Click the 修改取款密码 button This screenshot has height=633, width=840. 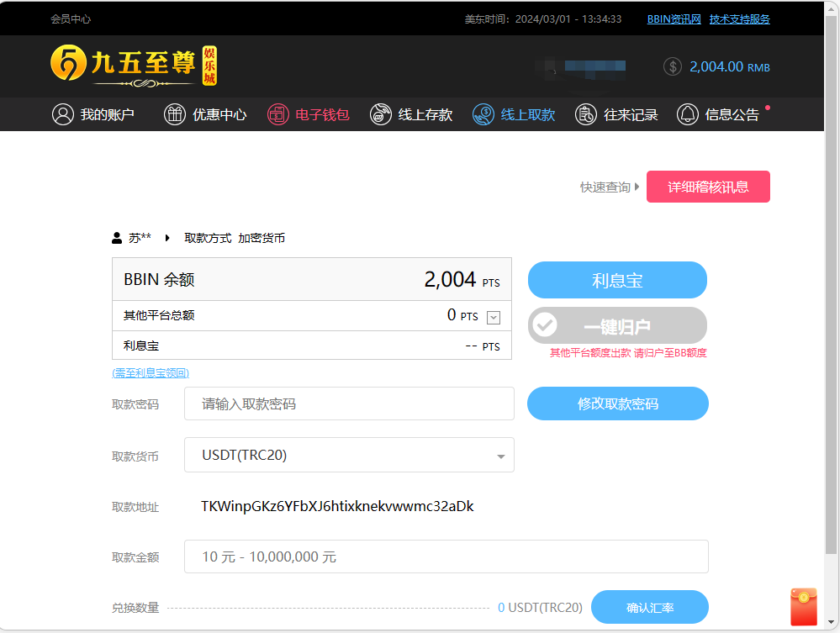[618, 404]
